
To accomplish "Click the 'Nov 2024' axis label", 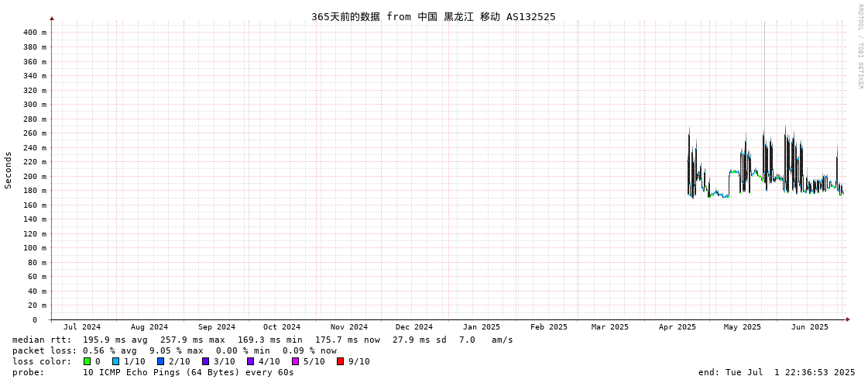I will pos(348,327).
